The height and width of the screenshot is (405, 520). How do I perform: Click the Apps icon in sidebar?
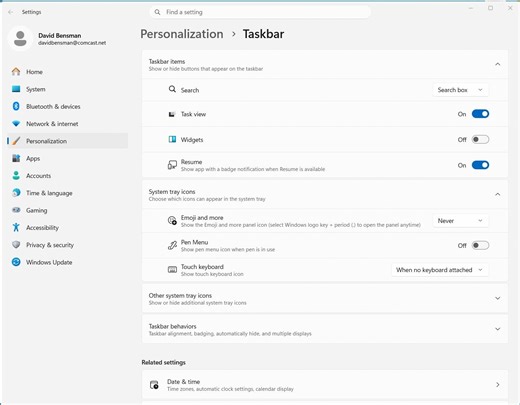[16, 158]
